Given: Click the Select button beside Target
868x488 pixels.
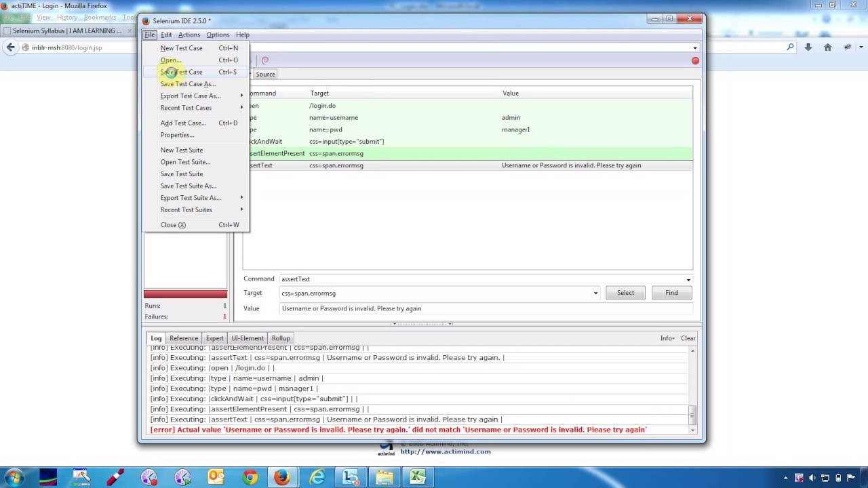Looking at the screenshot, I should coord(625,293).
